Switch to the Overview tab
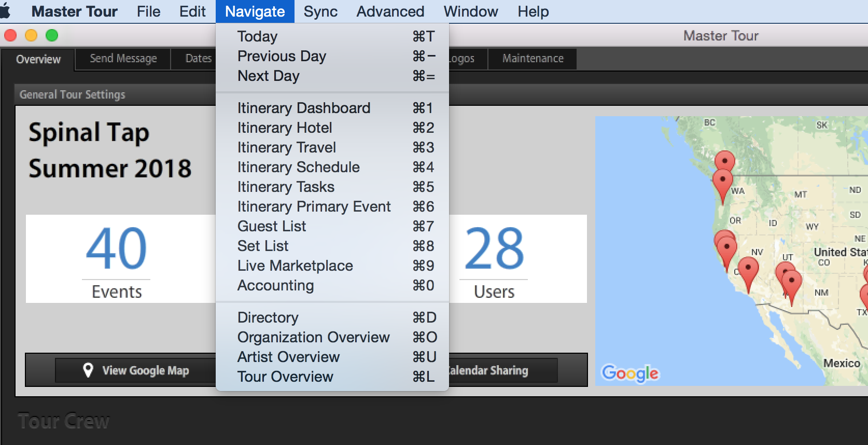Image resolution: width=868 pixels, height=445 pixels. (x=38, y=59)
